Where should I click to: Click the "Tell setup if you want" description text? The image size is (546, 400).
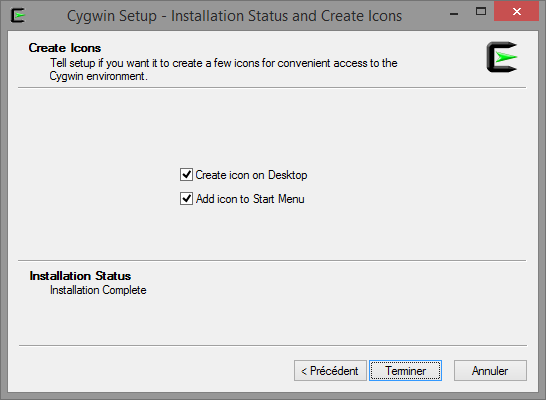tap(223, 69)
